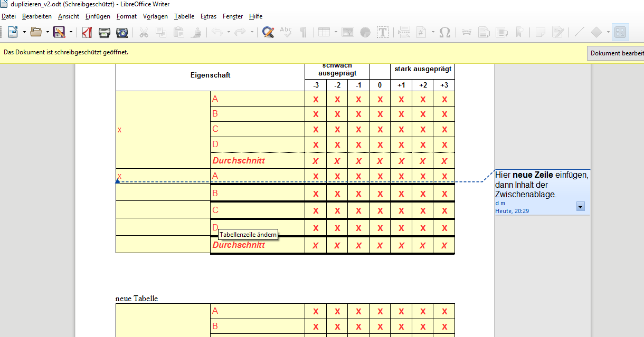The image size is (644, 337).
Task: Open the New document dropdown arrow
Action: click(24, 32)
